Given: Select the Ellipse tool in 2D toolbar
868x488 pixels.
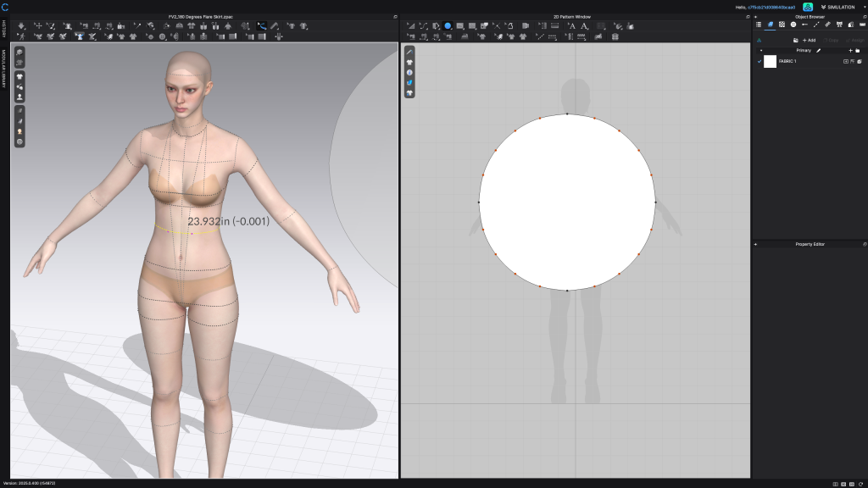Looking at the screenshot, I should tap(448, 26).
